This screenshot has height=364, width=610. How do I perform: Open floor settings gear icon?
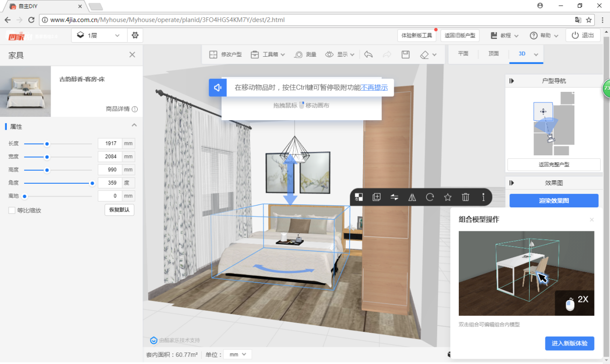coord(135,35)
